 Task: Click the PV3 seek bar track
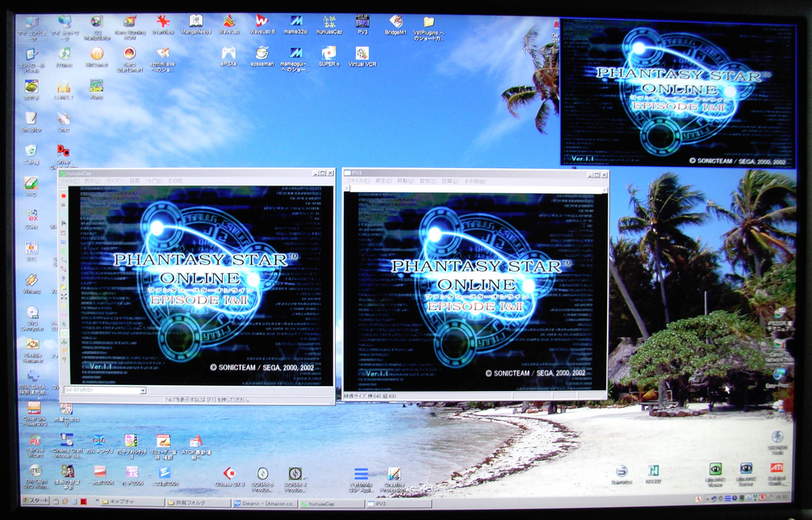pyautogui.click(x=476, y=190)
